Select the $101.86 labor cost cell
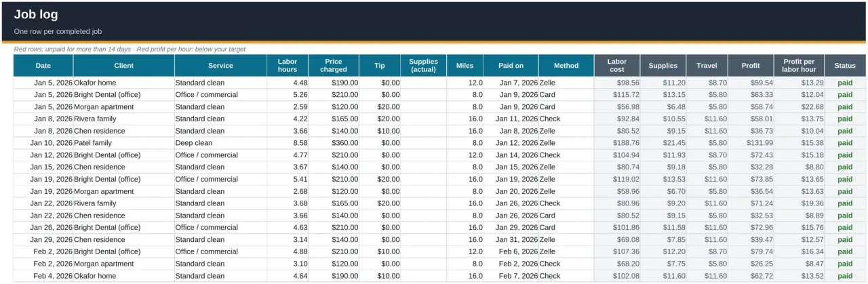Image resolution: width=868 pixels, height=284 pixels. pos(617,228)
